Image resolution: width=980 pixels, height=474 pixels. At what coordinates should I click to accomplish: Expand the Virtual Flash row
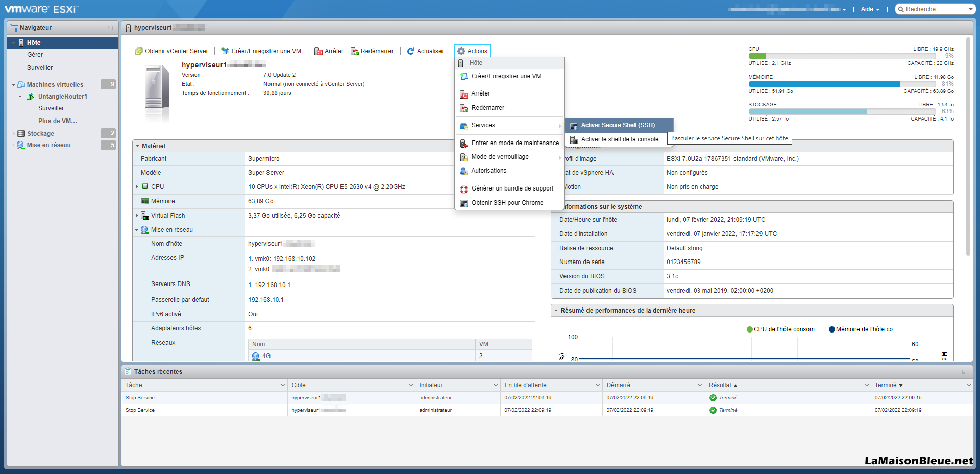tap(137, 216)
